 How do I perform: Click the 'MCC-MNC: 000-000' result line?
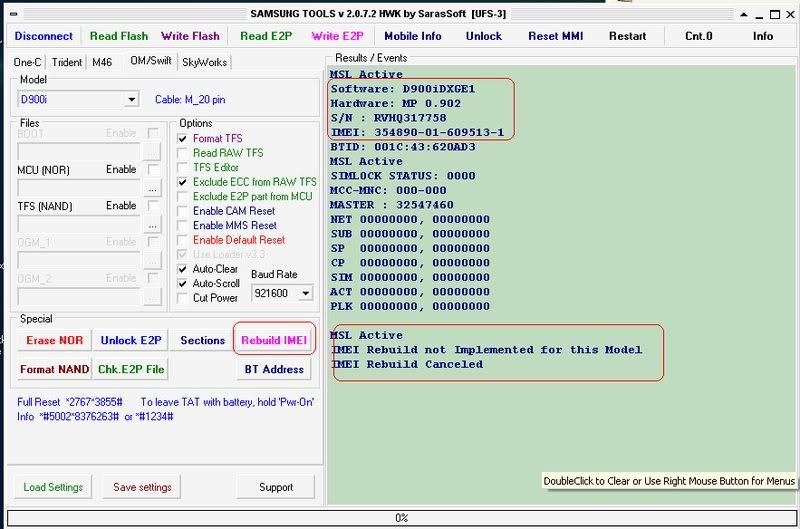pyautogui.click(x=388, y=190)
